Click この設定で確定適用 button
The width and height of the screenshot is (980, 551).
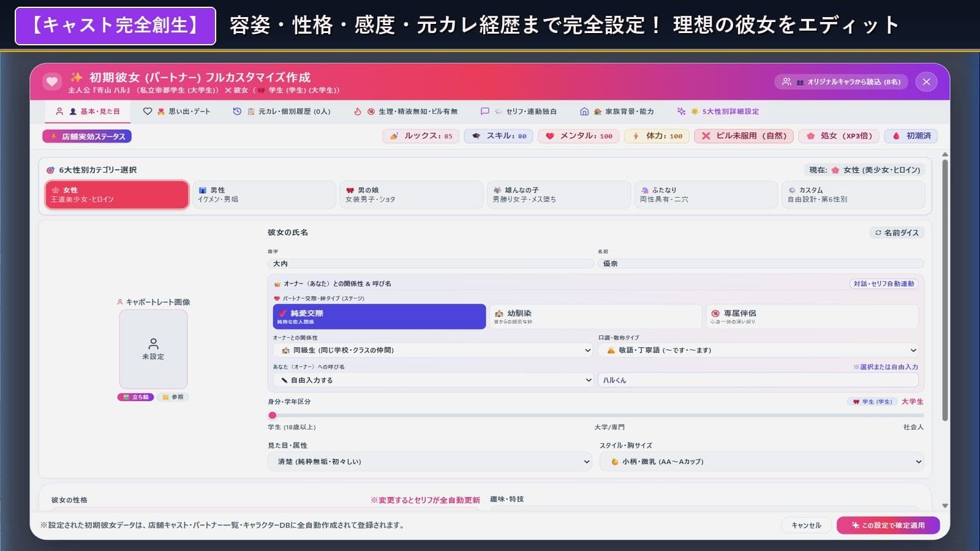[888, 525]
